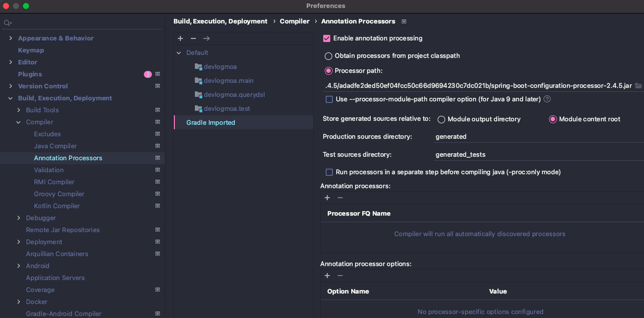Choose Module output directory radio option

pos(442,119)
